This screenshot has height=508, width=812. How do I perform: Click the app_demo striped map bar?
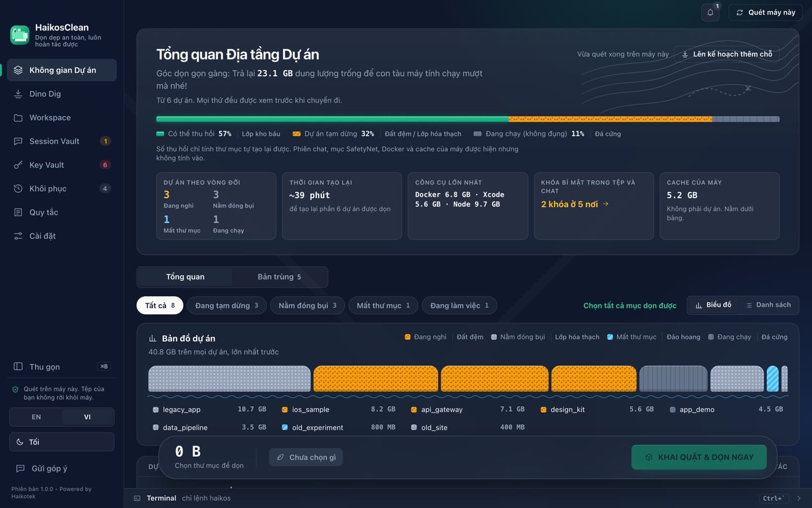pos(673,378)
